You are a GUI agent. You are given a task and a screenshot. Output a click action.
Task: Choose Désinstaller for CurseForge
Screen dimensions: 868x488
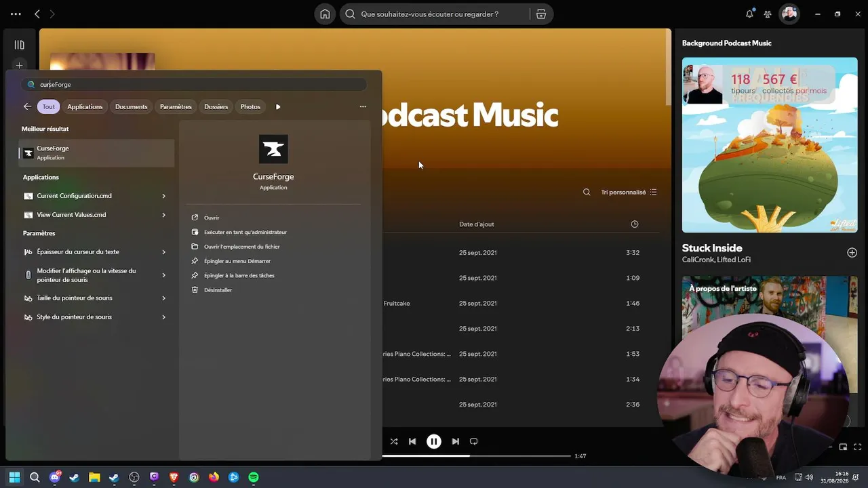pyautogui.click(x=218, y=290)
